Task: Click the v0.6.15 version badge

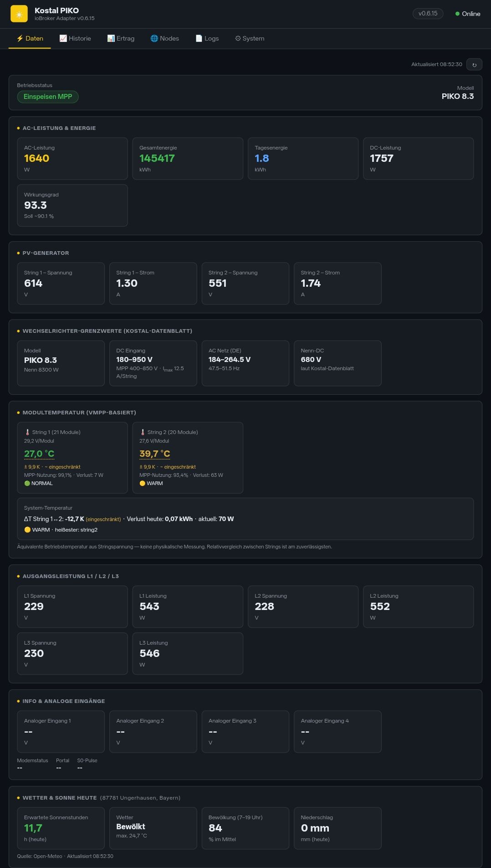Action: [x=428, y=14]
